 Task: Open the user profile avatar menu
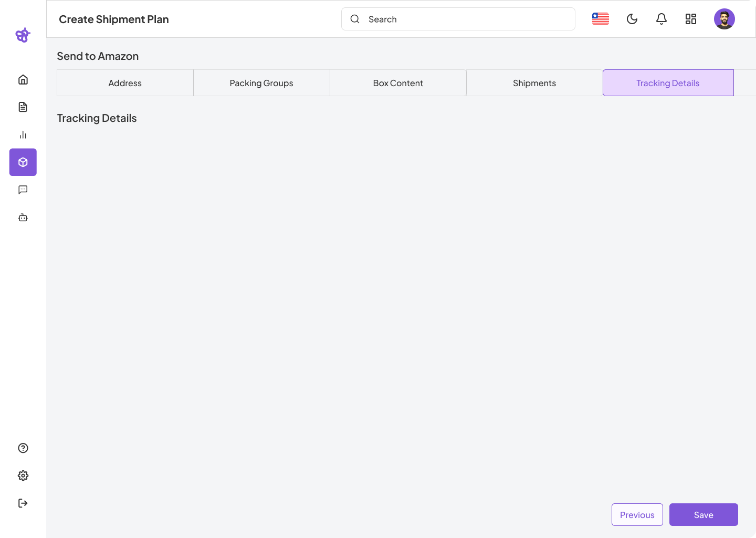724,19
